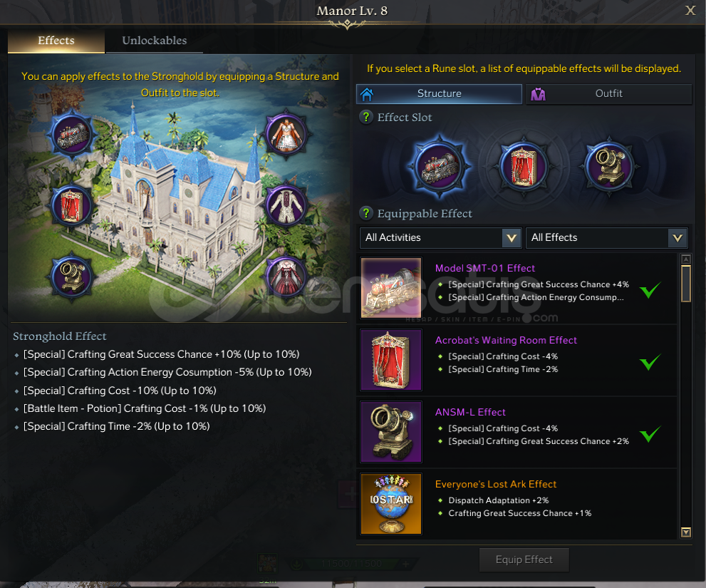This screenshot has height=588, width=706.
Task: Click the dark red dress outfit slot
Action: click(x=286, y=276)
